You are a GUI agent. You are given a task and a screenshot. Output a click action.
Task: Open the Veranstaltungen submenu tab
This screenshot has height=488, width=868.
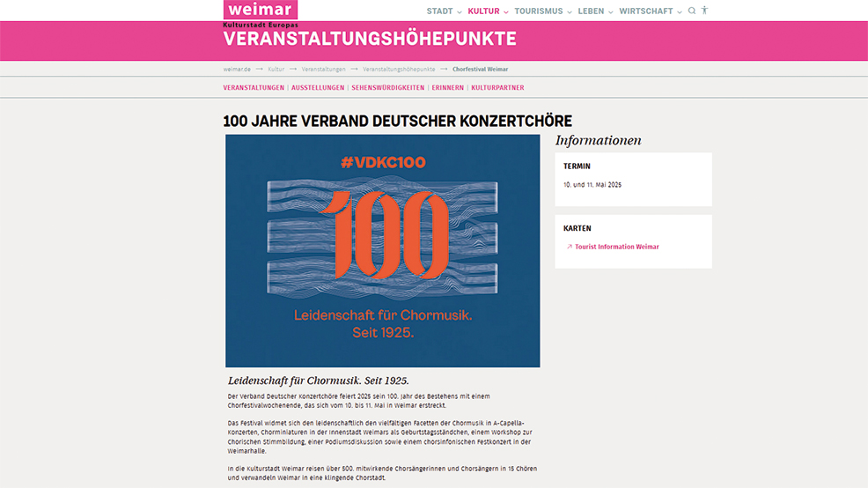point(254,88)
